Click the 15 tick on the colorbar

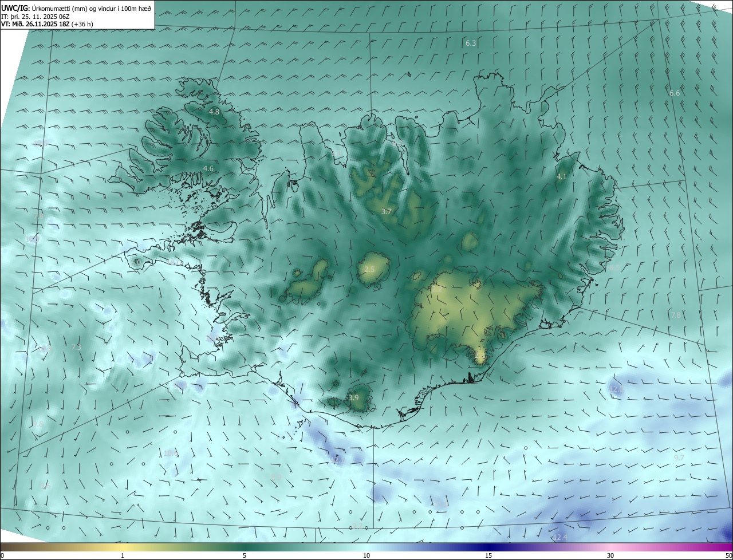[488, 555]
